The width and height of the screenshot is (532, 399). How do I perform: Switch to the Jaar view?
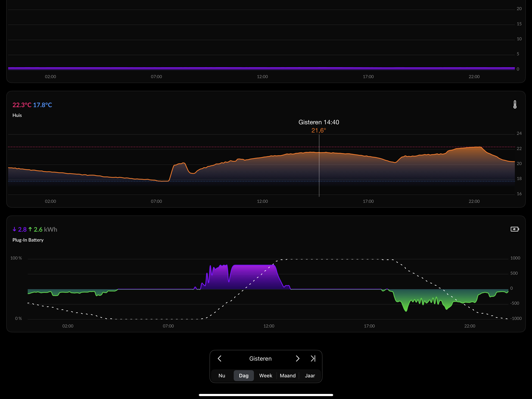(310, 376)
